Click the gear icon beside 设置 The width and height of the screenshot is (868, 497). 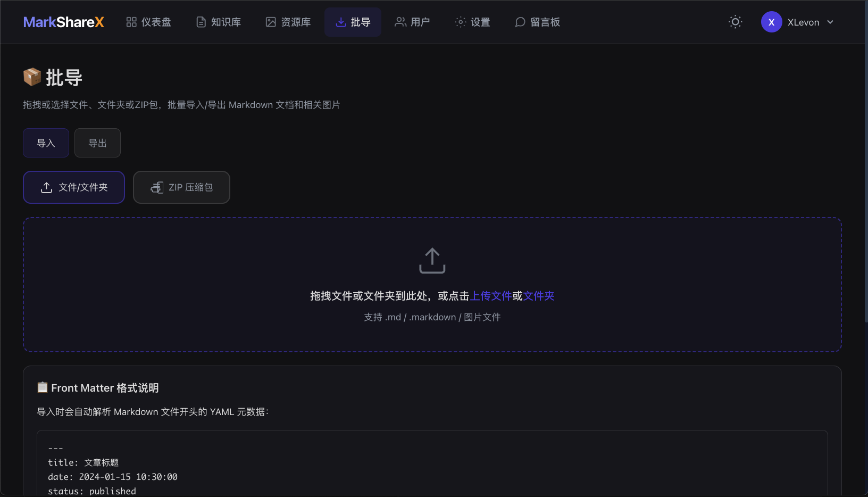pos(461,22)
